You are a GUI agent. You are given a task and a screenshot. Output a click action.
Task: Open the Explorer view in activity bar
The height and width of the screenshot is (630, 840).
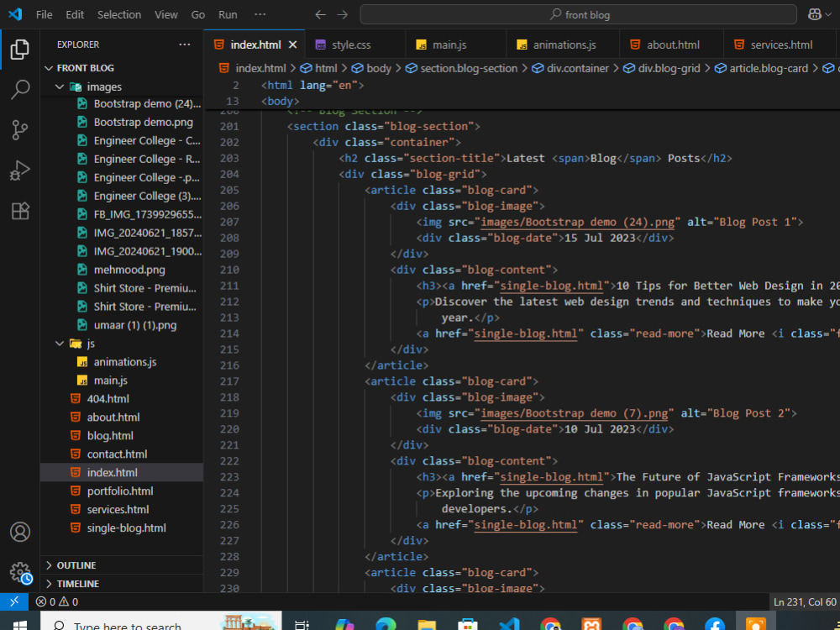(20, 50)
